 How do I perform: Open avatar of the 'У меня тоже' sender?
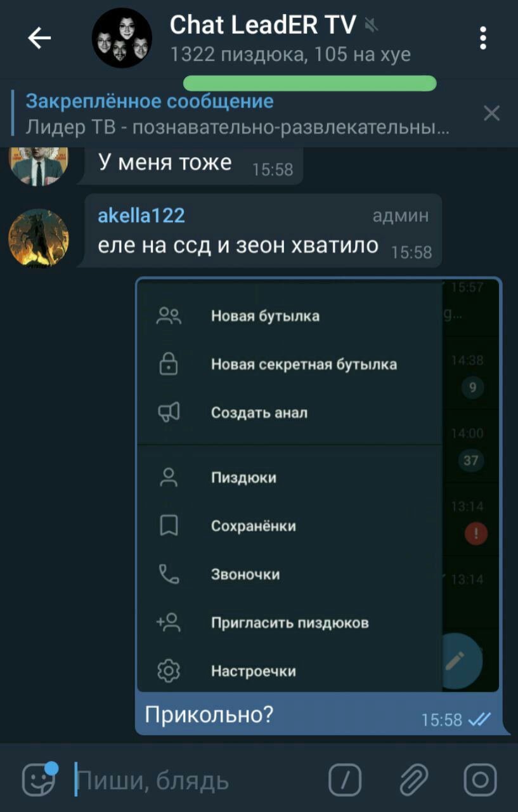[39, 165]
